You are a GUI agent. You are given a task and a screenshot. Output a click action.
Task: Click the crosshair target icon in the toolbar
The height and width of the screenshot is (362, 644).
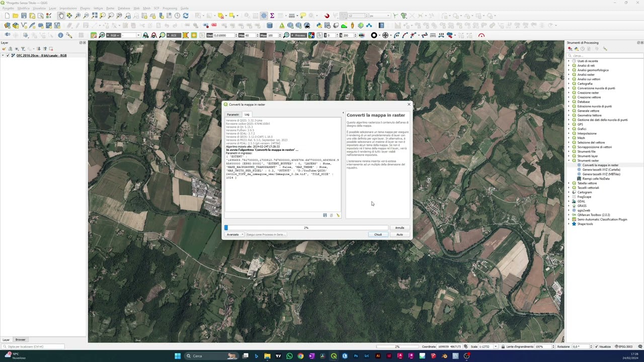[385, 35]
